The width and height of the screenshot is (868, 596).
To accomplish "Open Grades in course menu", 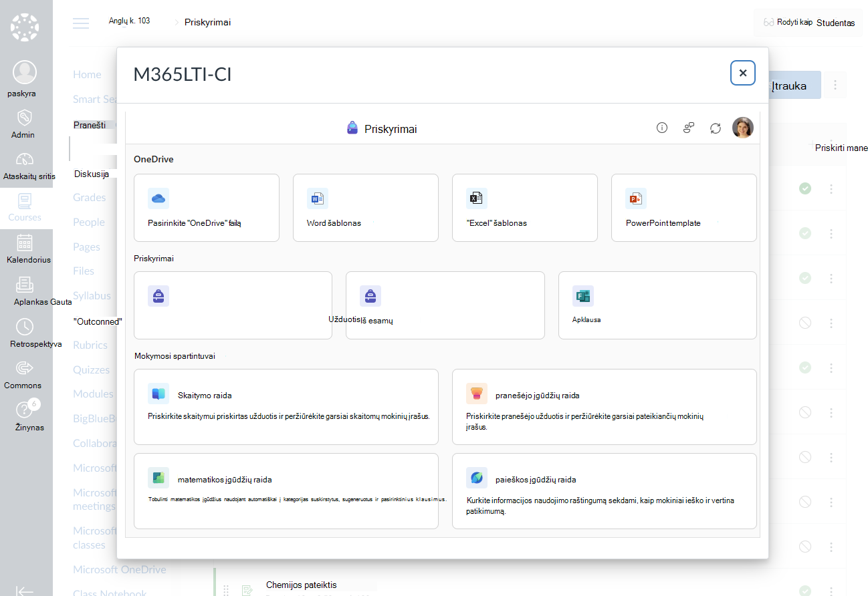I will [90, 198].
